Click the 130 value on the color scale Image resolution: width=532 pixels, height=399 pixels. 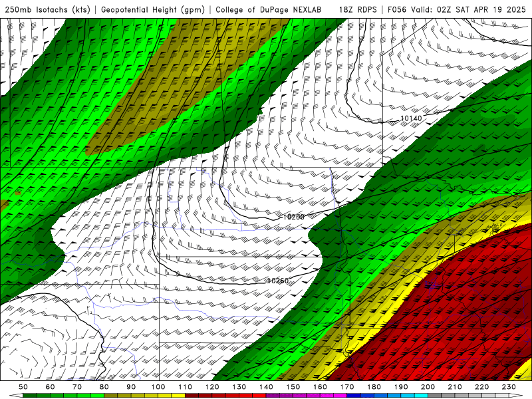239,387
